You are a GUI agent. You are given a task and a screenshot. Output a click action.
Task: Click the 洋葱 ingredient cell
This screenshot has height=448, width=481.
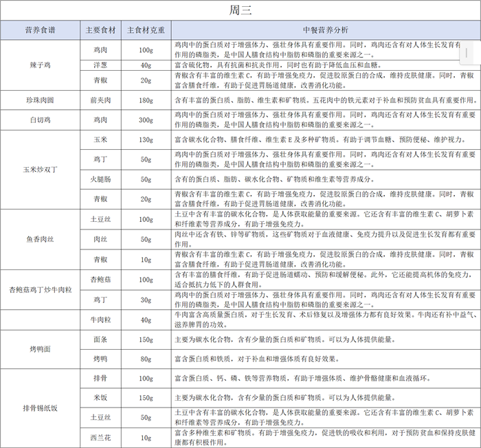click(x=100, y=65)
